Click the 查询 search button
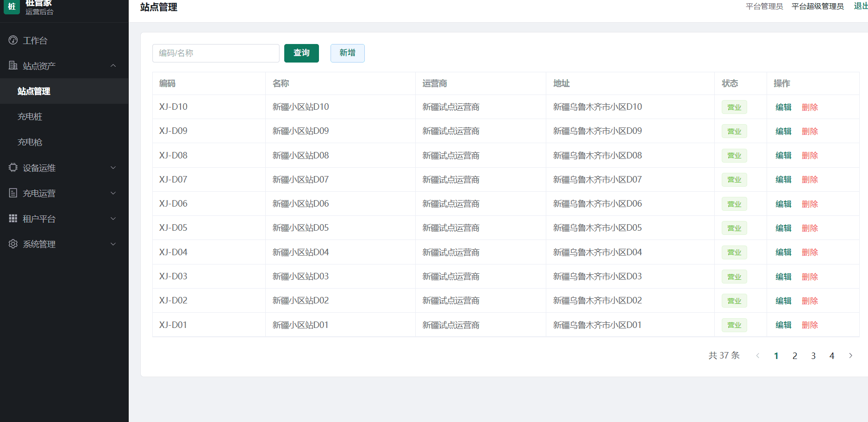The height and width of the screenshot is (422, 868). (301, 53)
